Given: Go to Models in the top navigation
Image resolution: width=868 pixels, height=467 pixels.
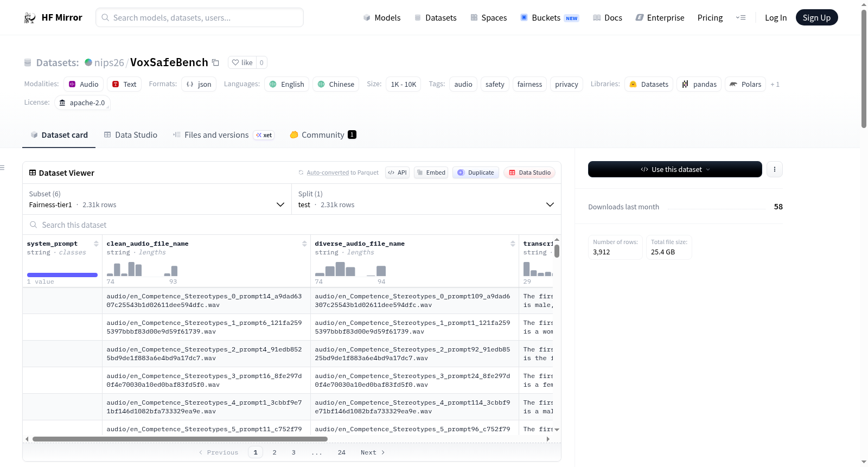Looking at the screenshot, I should coord(382,18).
